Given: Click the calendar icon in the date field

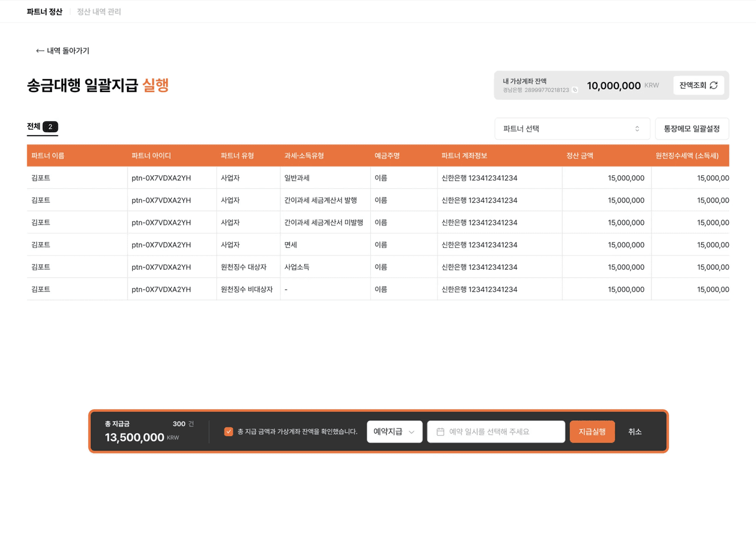Looking at the screenshot, I should tap(440, 432).
